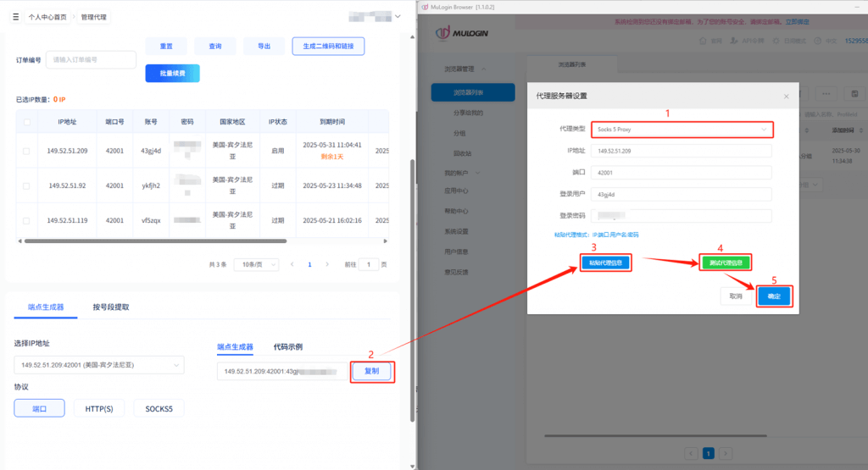868x470 pixels.
Task: Switch to the 按号段提取 tab
Action: pos(111,307)
